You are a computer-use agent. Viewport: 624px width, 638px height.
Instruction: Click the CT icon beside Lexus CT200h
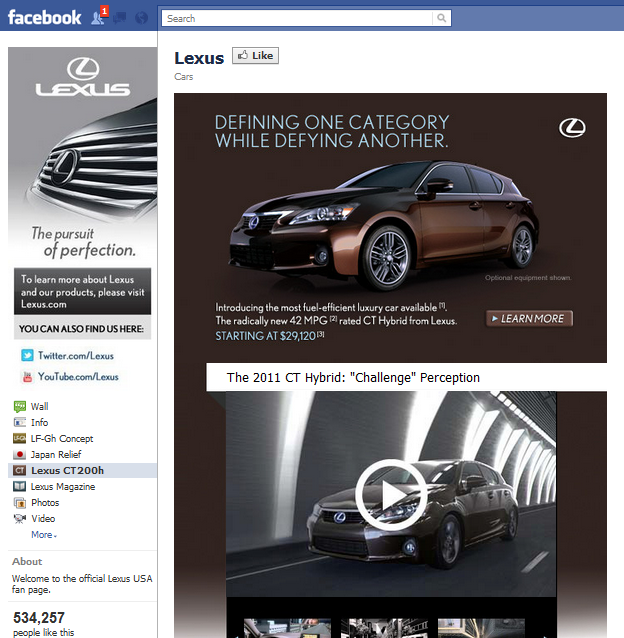click(20, 470)
